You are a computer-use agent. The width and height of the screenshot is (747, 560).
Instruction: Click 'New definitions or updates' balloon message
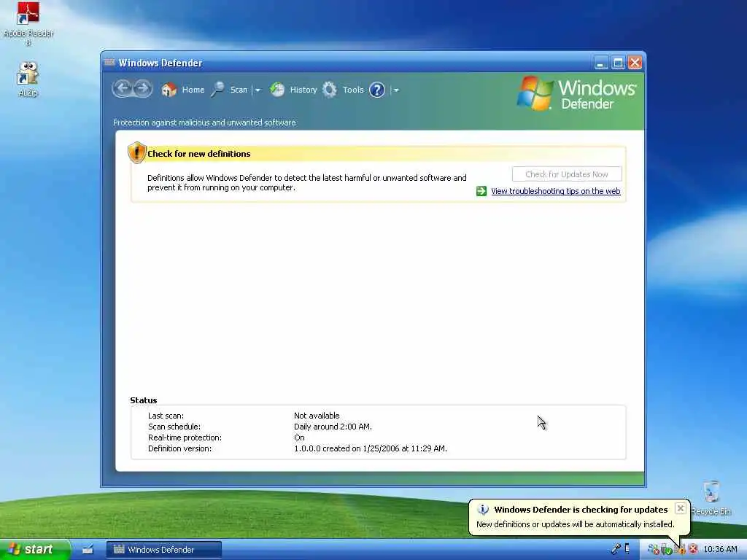pos(576,524)
